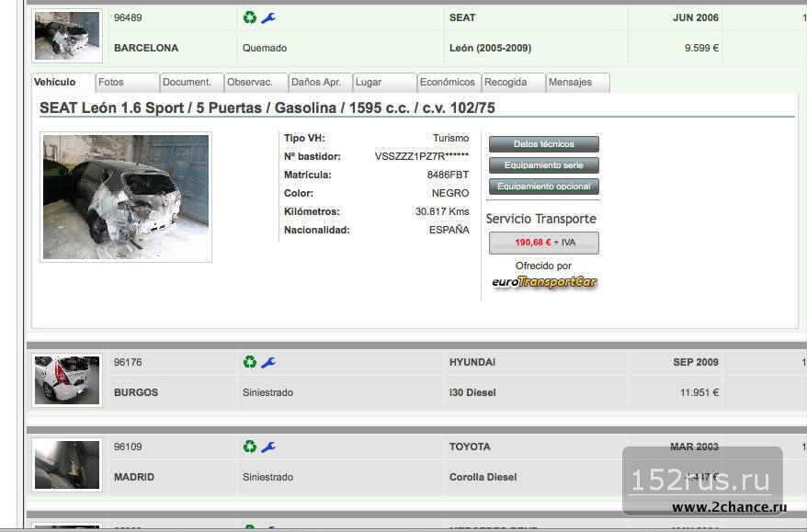This screenshot has width=807, height=532.
Task: Open Equipamiento serie
Action: [544, 165]
